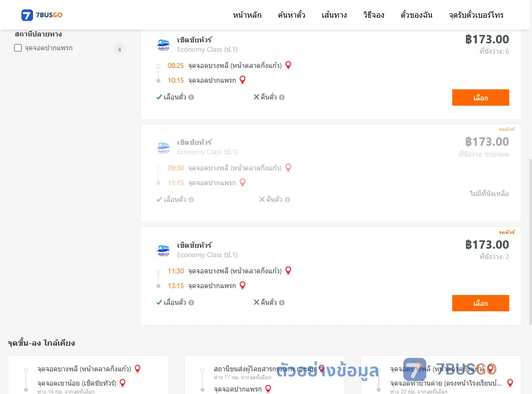Open map pin for 09:30 จุดจอดบางพลี stop
The width and height of the screenshot is (532, 394).
(288, 167)
